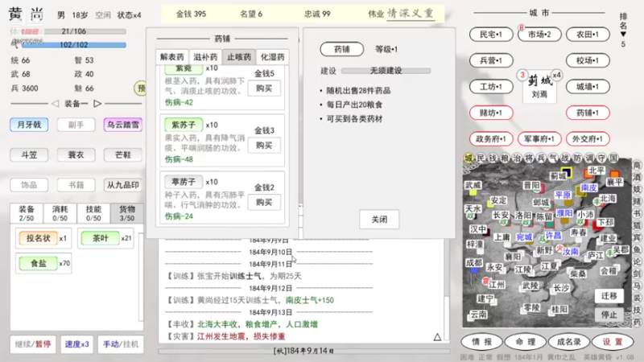Go to the next equipment set arrow
644x362 pixels.
click(97, 104)
